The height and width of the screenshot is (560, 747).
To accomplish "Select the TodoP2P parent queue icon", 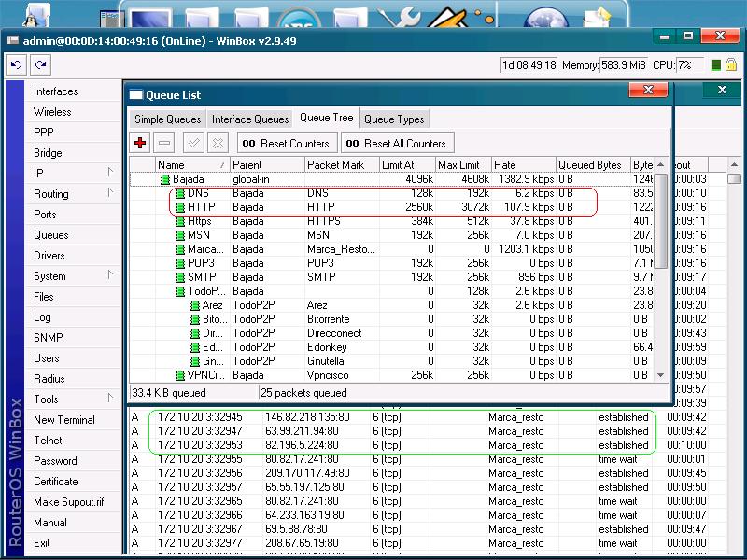I will point(180,291).
